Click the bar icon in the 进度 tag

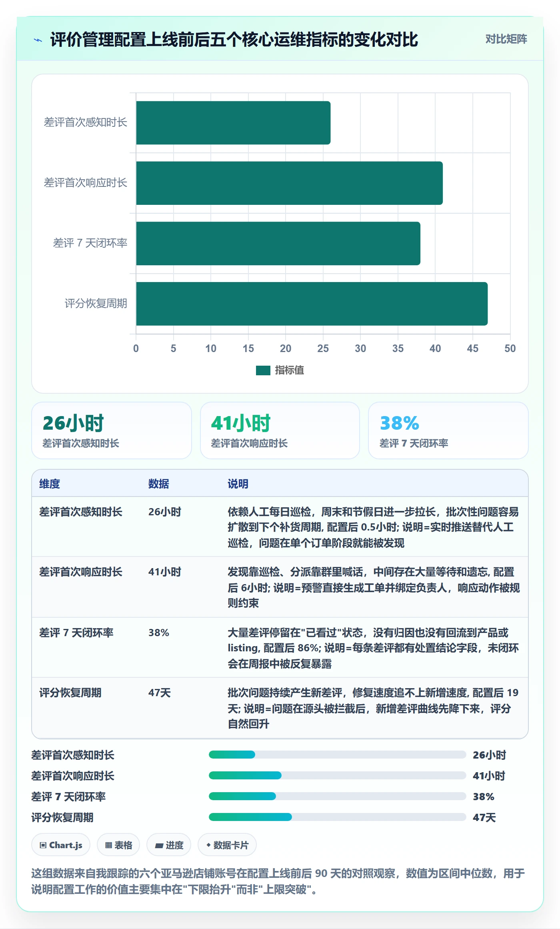159,845
